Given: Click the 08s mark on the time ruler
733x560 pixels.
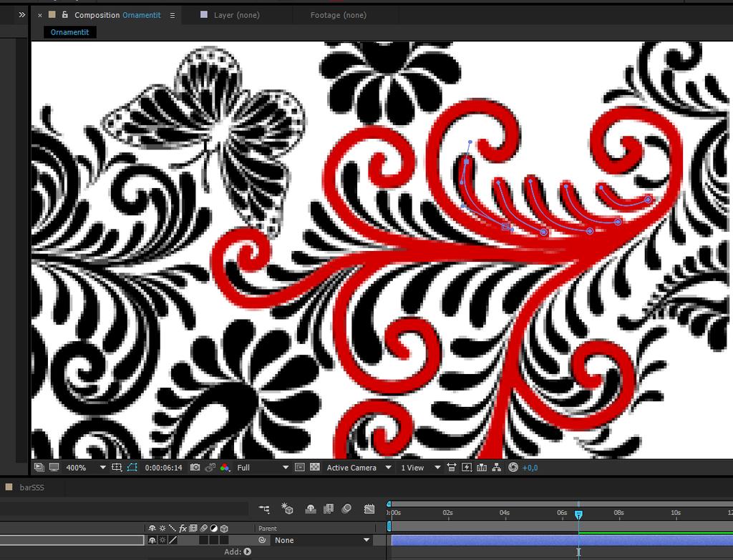Looking at the screenshot, I should coord(619,513).
